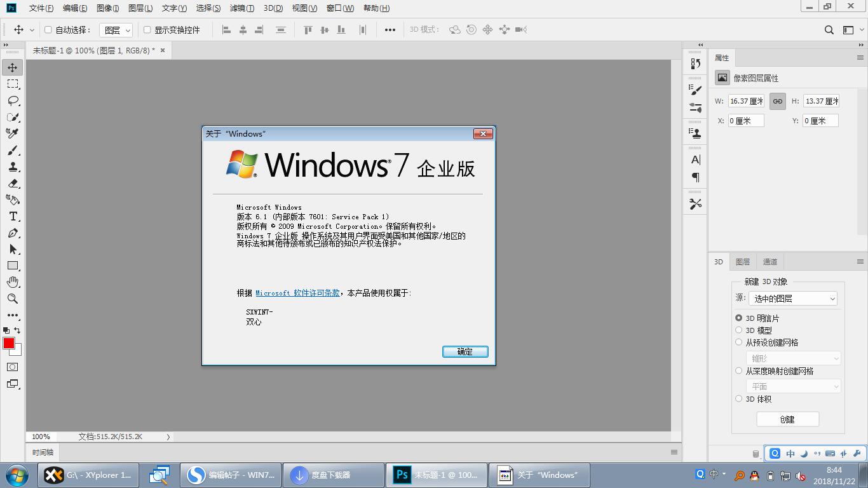Toggle Quick Mask mode
The height and width of the screenshot is (488, 868).
click(13, 367)
